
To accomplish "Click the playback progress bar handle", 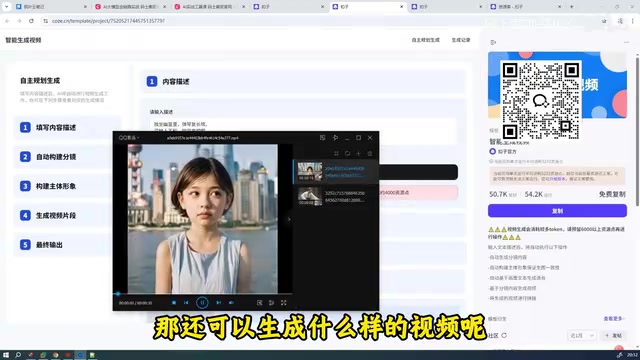I will [118, 293].
